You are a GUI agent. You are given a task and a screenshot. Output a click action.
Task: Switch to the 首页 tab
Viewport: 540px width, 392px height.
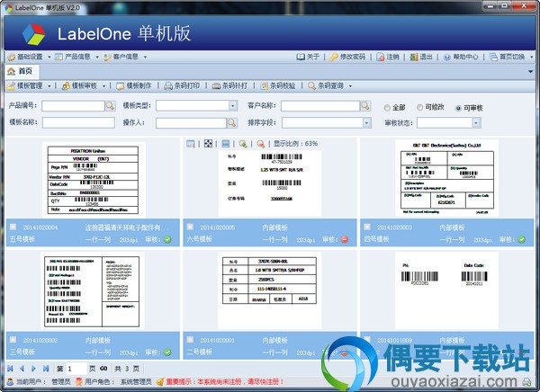(21, 71)
